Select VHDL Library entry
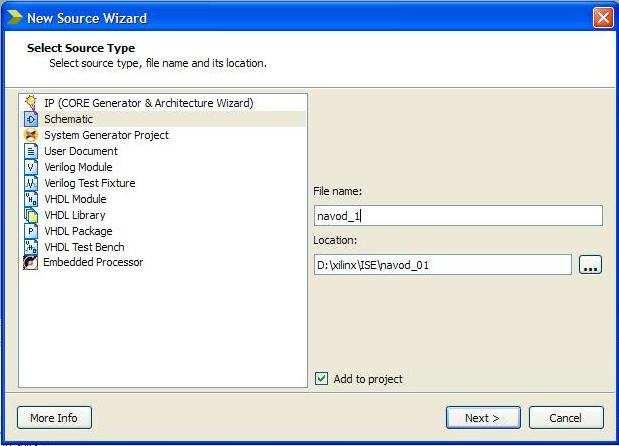This screenshot has width=619, height=446. click(x=75, y=215)
